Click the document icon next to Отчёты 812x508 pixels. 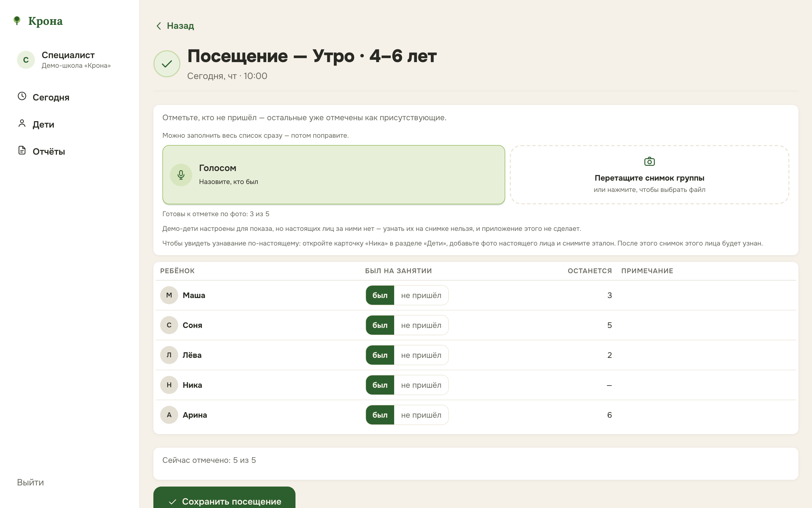(22, 150)
